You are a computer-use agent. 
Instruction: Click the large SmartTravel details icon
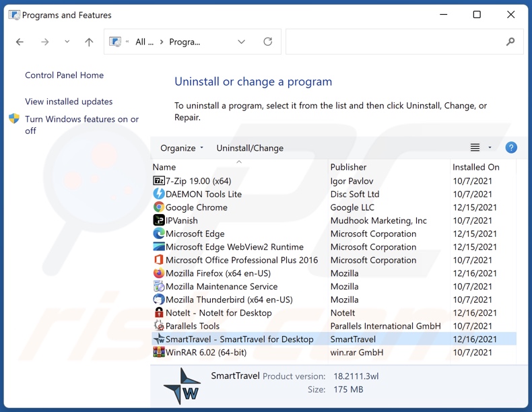[x=182, y=386]
